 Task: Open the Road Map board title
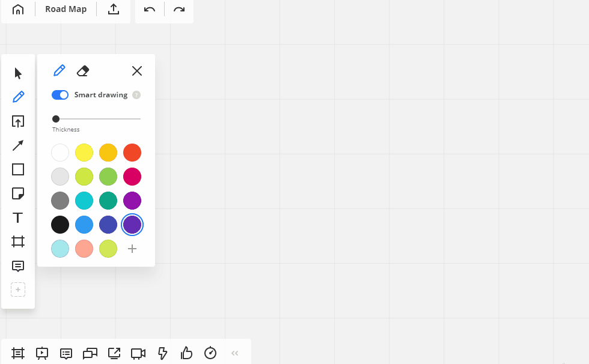(66, 9)
